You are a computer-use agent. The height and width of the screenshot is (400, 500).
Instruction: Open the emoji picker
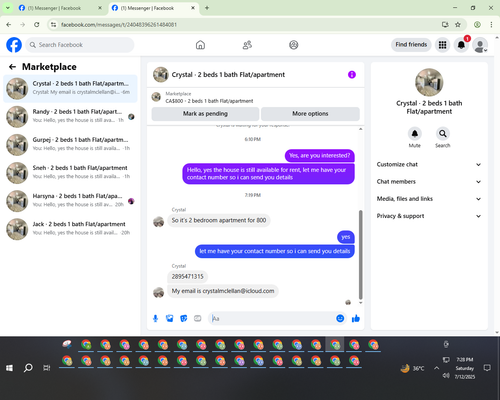pos(340,318)
